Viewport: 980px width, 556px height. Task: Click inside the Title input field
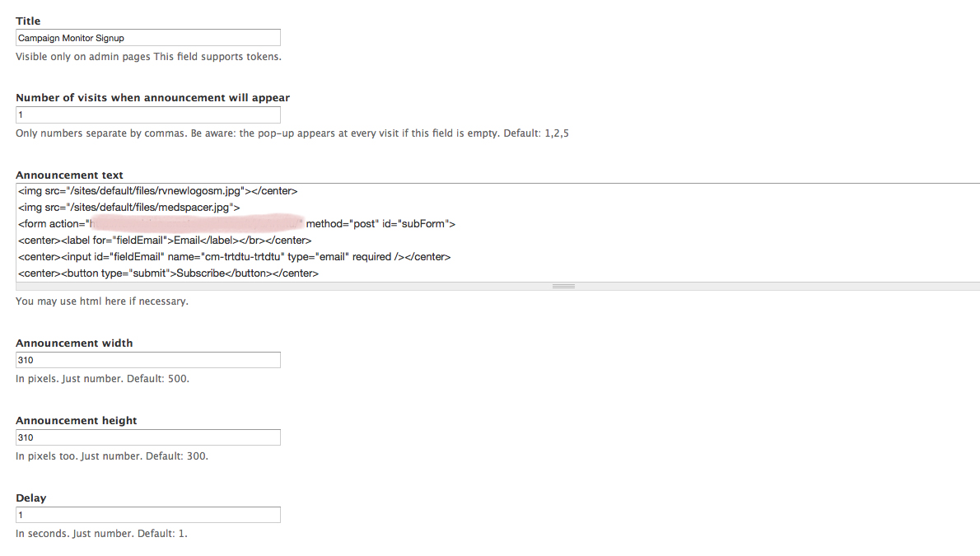[148, 37]
